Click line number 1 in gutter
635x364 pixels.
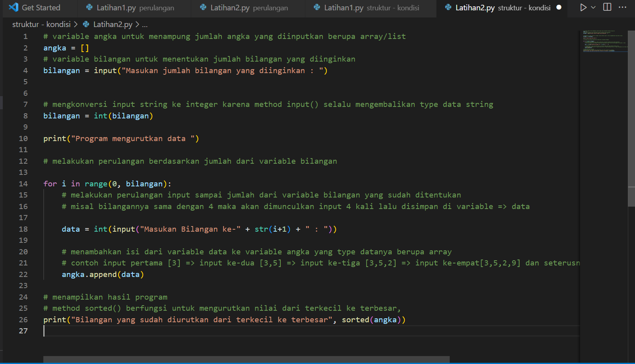[25, 37]
